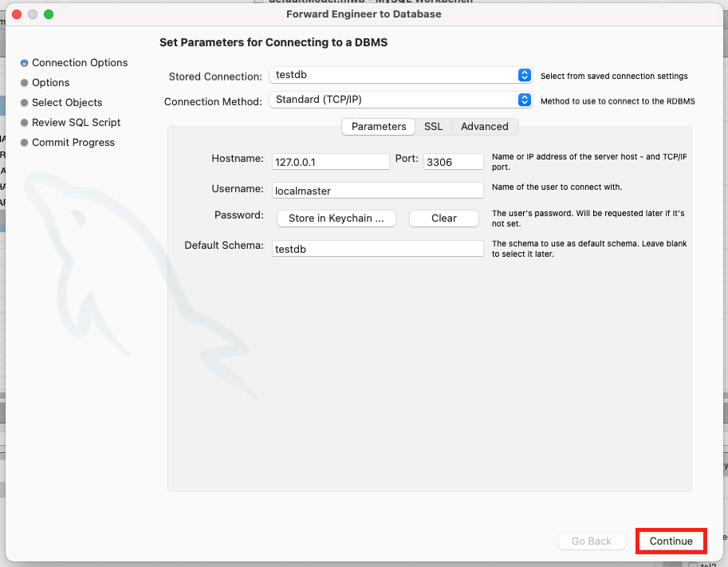The image size is (728, 567).
Task: Switch to the Advanced tab
Action: (x=484, y=126)
